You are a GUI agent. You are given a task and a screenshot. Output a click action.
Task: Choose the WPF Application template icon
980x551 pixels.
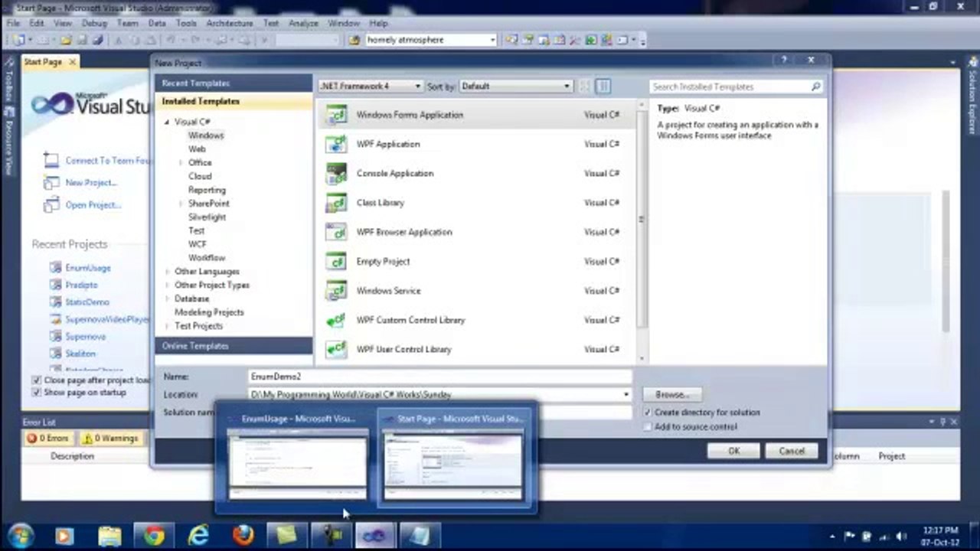point(337,144)
